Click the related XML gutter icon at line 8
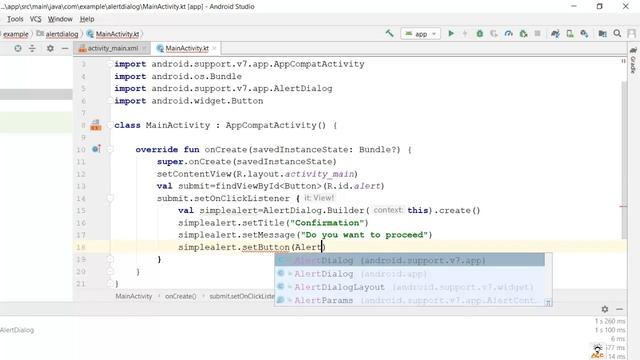640x360 pixels. click(x=96, y=125)
